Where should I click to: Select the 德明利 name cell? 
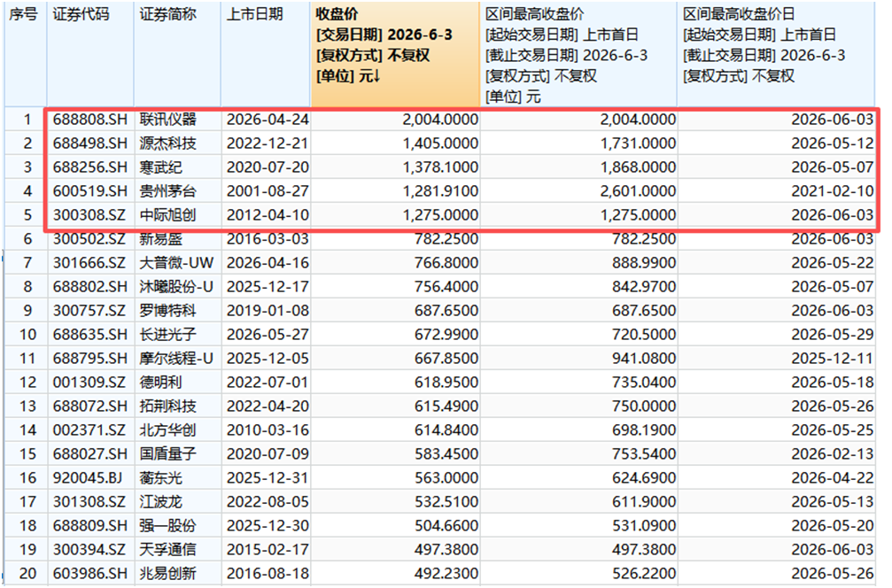(177, 383)
